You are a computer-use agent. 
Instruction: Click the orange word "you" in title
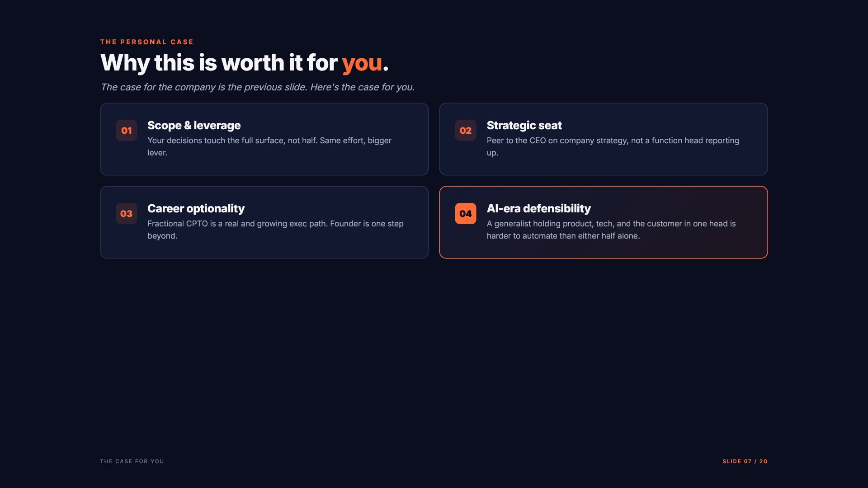[362, 63]
